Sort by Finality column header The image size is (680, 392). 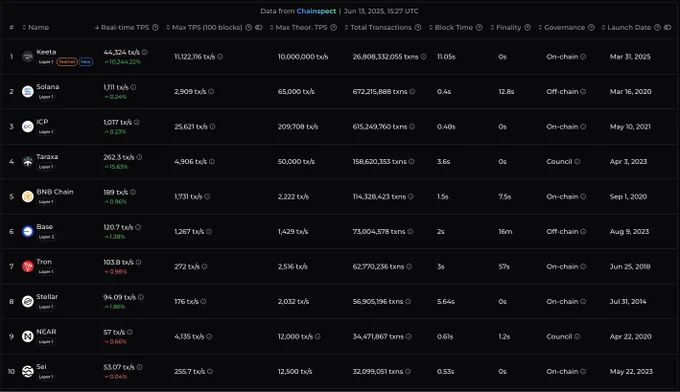tap(506, 27)
